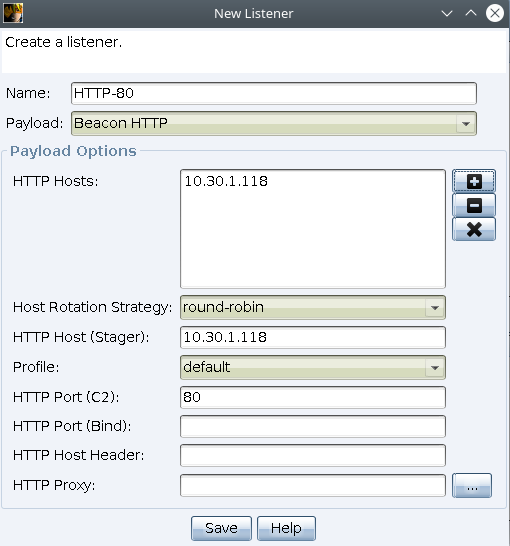The height and width of the screenshot is (546, 510).
Task: Open the Help button
Action: click(x=286, y=528)
